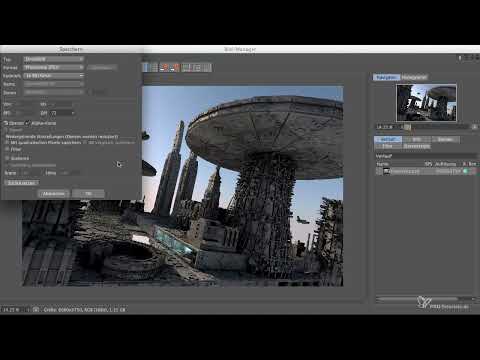
Task: Click the top-right pin icon of Bild-Manager
Action: tap(460, 58)
